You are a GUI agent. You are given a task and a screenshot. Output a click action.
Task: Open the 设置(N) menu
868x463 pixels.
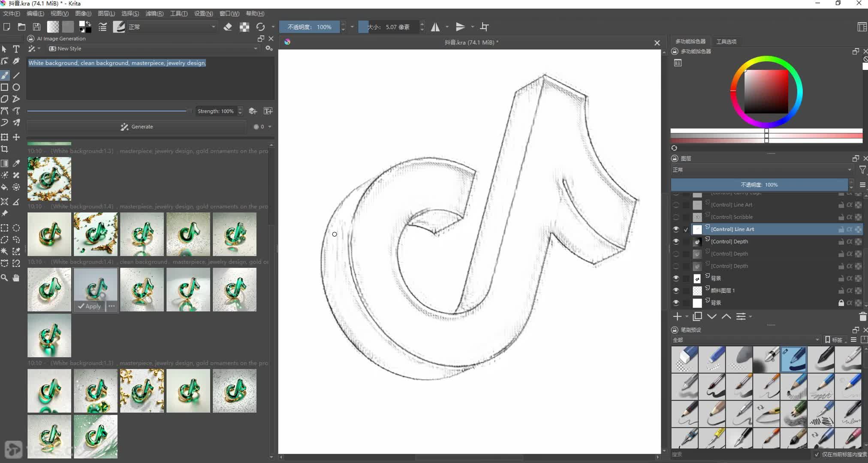(203, 14)
